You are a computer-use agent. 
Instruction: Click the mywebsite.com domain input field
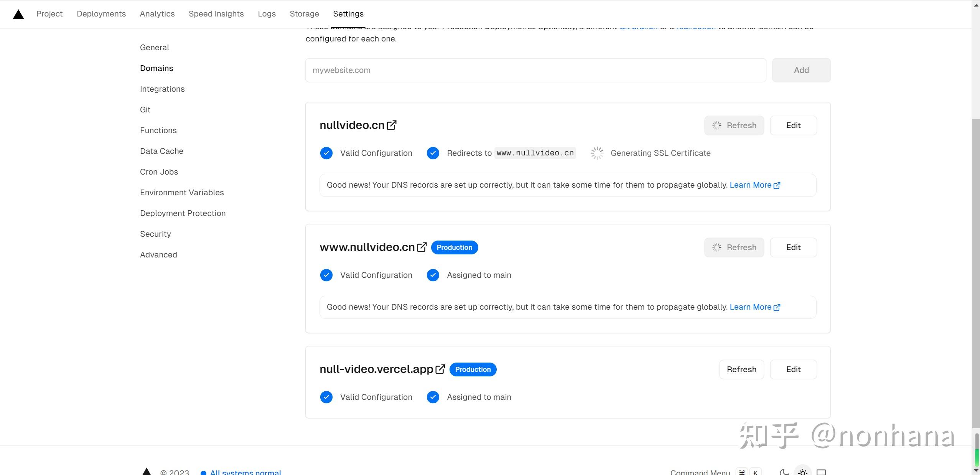point(535,70)
